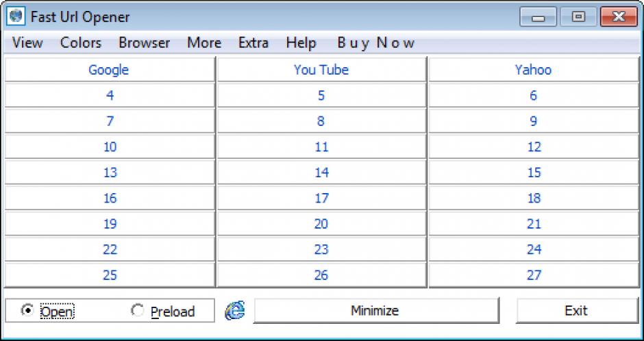Screen dimensions: 644x341
Task: Open the View menu
Action: click(x=27, y=42)
